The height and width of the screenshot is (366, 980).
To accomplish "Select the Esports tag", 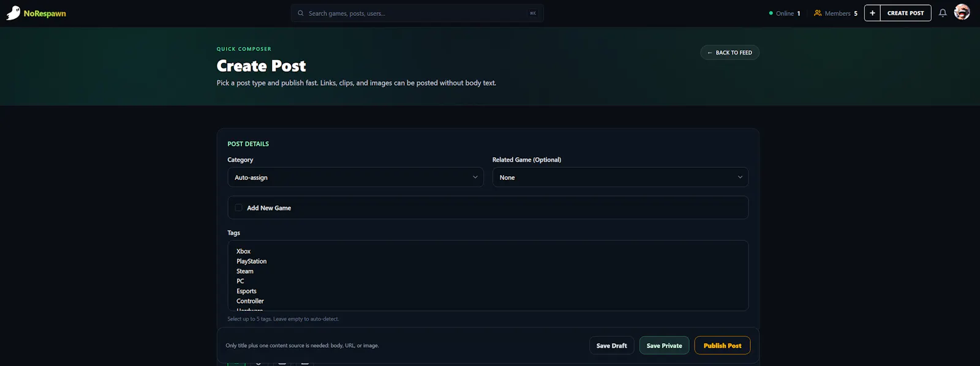I will 246,291.
